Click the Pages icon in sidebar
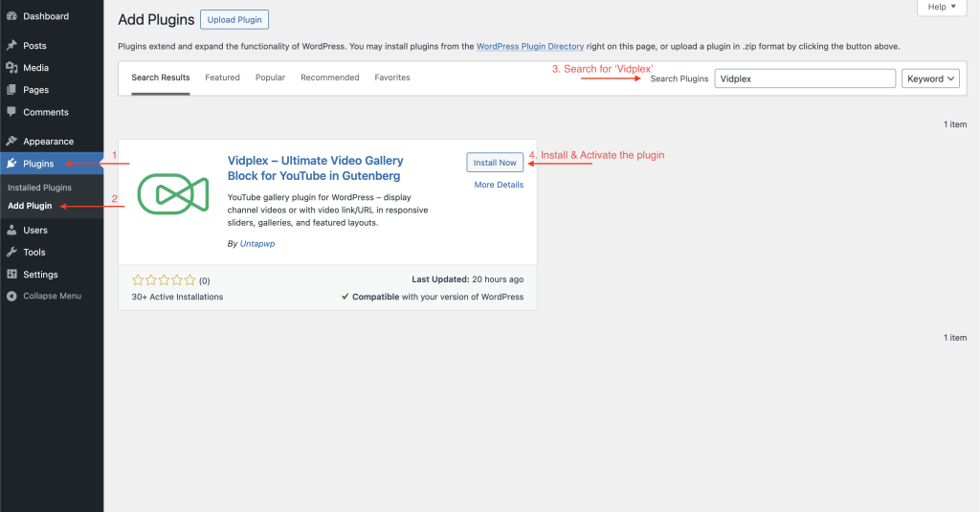This screenshot has width=980, height=512. [11, 90]
